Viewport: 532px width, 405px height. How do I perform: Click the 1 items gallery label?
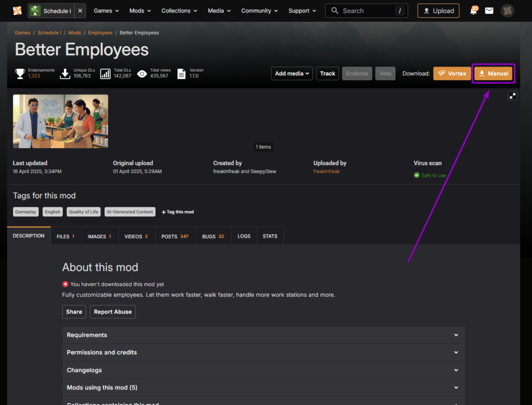pyautogui.click(x=263, y=147)
